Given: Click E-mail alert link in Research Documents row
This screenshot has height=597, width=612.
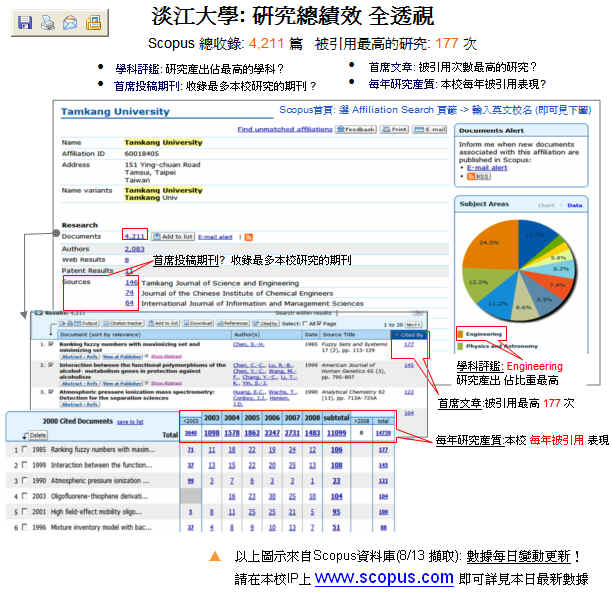Looking at the screenshot, I should [215, 237].
